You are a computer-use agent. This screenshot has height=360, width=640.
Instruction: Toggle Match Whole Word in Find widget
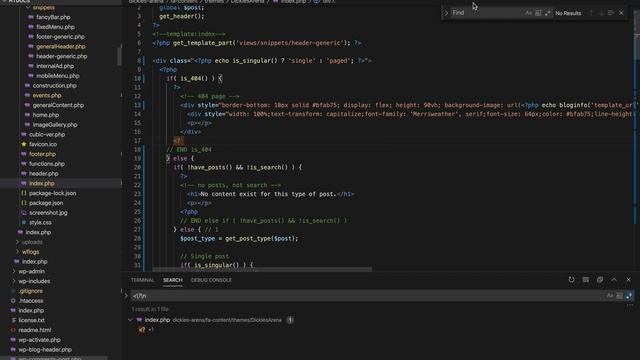[538, 13]
